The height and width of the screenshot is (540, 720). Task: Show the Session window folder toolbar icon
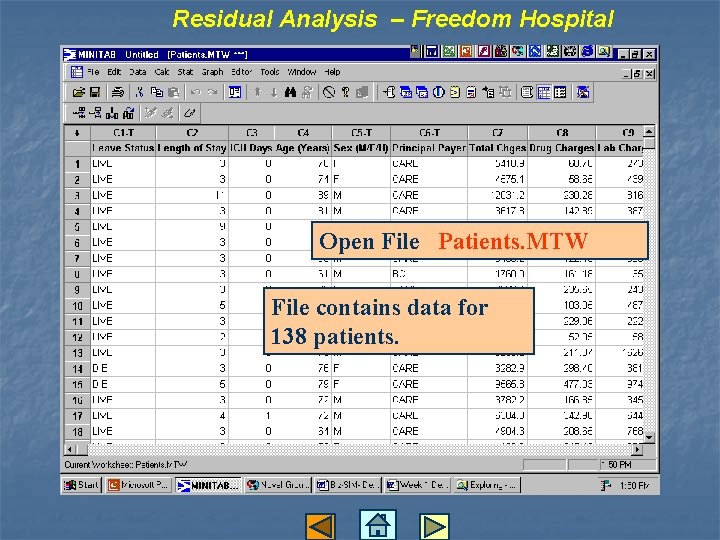click(389, 92)
